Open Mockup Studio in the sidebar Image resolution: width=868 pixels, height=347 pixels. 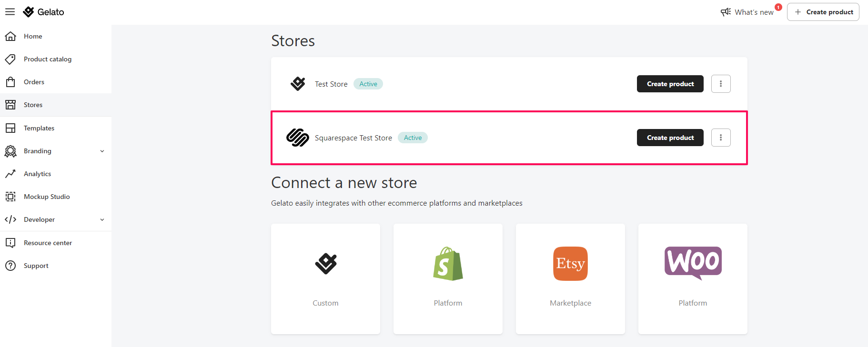(56, 197)
